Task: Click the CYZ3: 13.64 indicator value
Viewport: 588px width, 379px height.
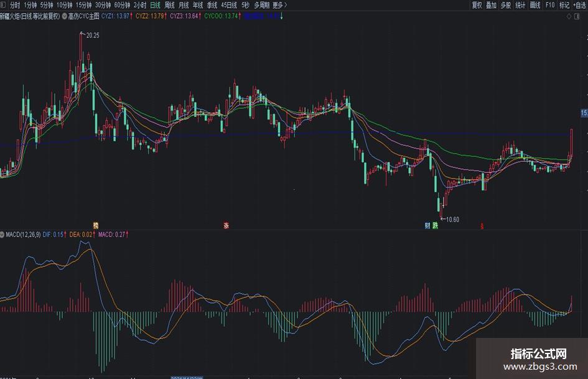Action: click(x=185, y=16)
